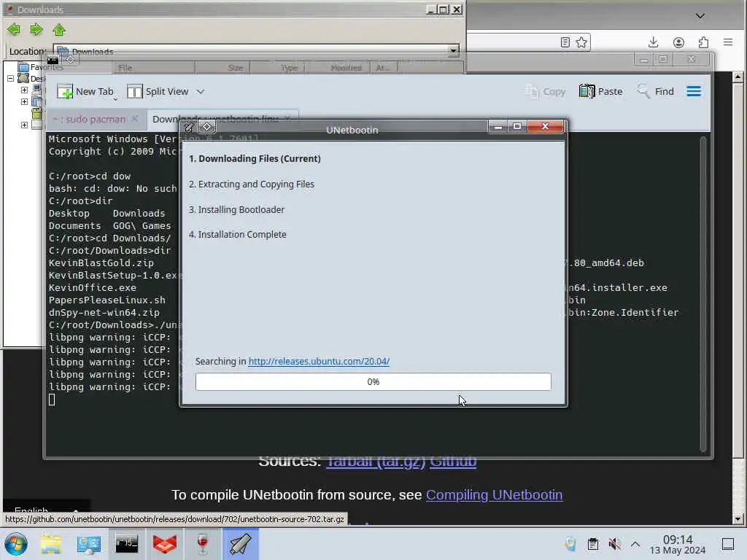Open the Compiling UNetbootin link

click(494, 495)
